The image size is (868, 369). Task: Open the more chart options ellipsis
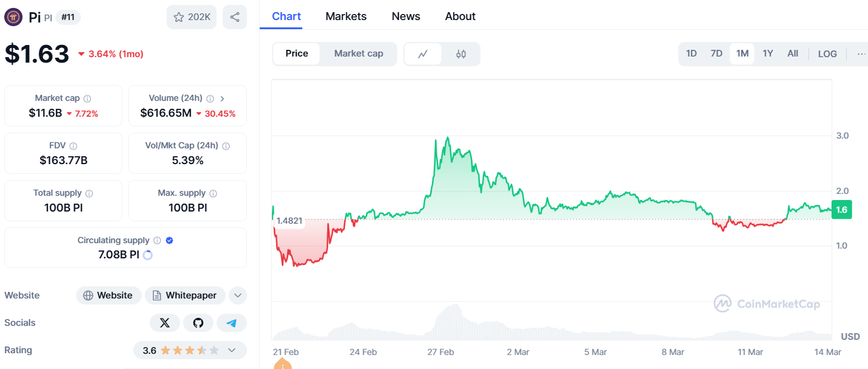(x=861, y=53)
